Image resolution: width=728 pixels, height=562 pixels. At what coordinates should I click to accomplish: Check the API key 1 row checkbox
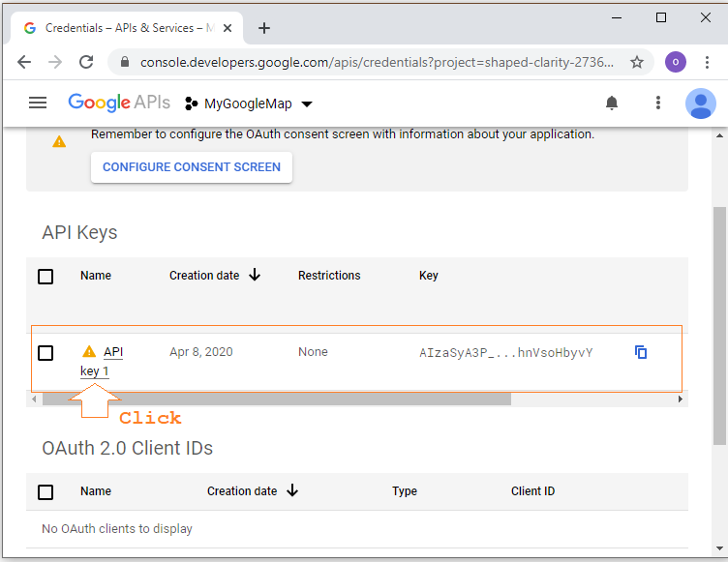click(x=45, y=353)
